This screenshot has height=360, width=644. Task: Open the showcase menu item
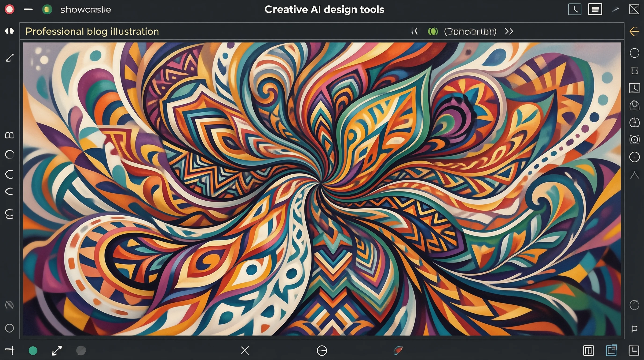click(85, 10)
